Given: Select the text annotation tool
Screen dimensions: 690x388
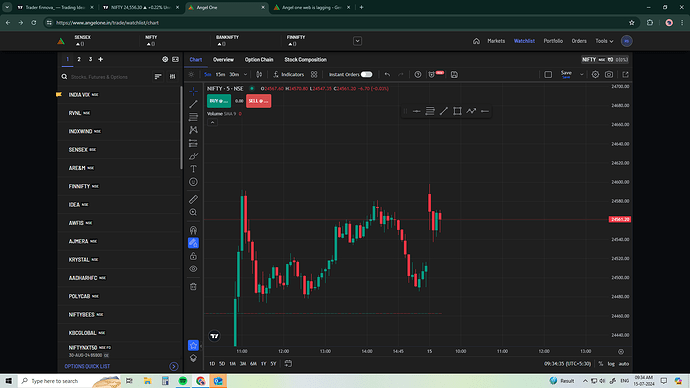Looking at the screenshot, I should [193, 169].
